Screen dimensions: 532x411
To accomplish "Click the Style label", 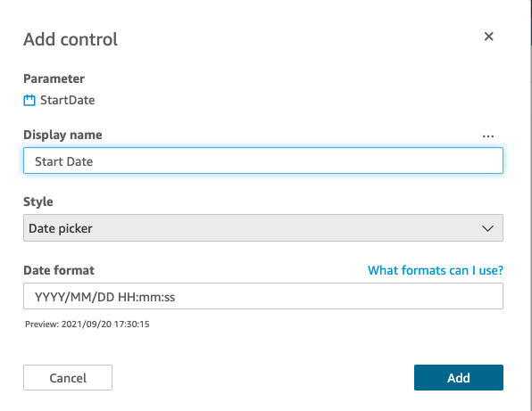I will click(x=38, y=201).
